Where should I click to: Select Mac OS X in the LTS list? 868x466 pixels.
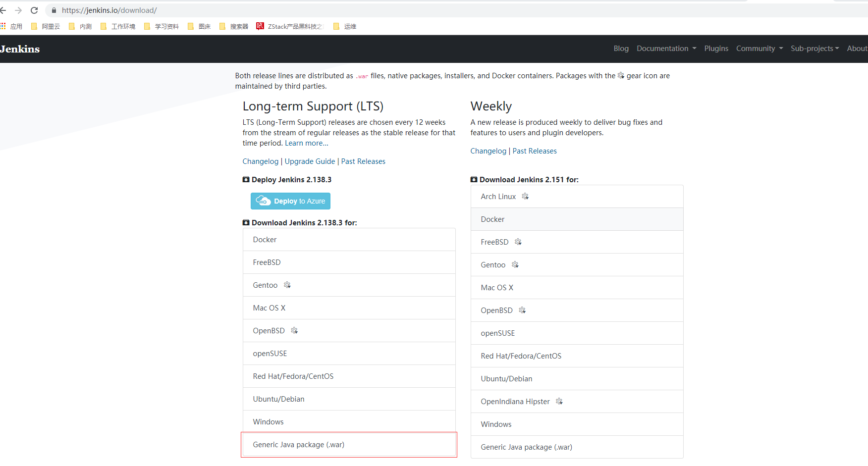[x=349, y=308]
